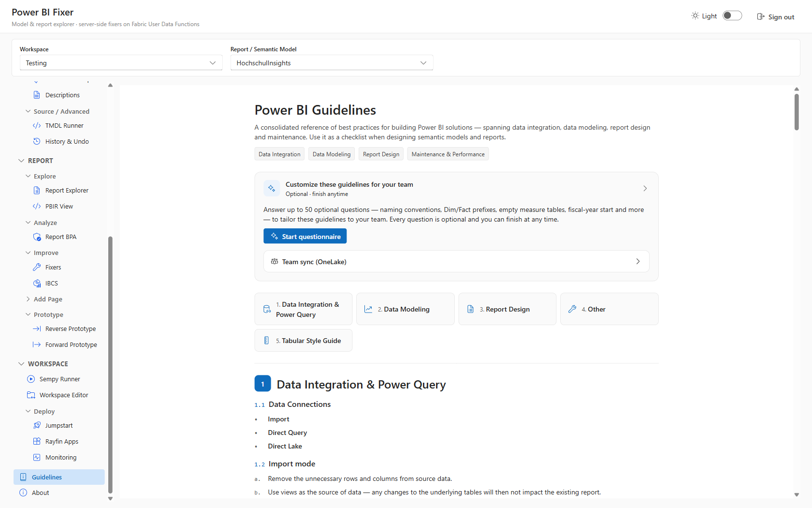Select the Report Design tag
Image resolution: width=812 pixels, height=508 pixels.
tap(381, 154)
